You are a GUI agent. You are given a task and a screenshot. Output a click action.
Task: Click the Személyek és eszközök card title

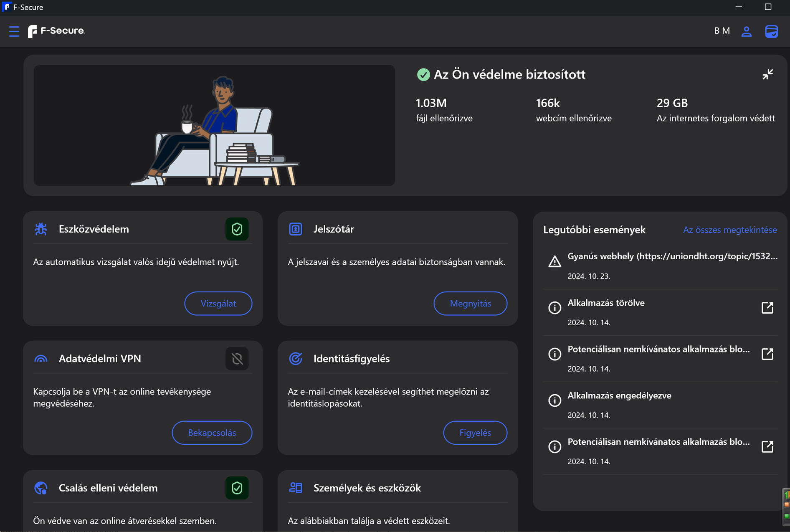[x=367, y=488]
